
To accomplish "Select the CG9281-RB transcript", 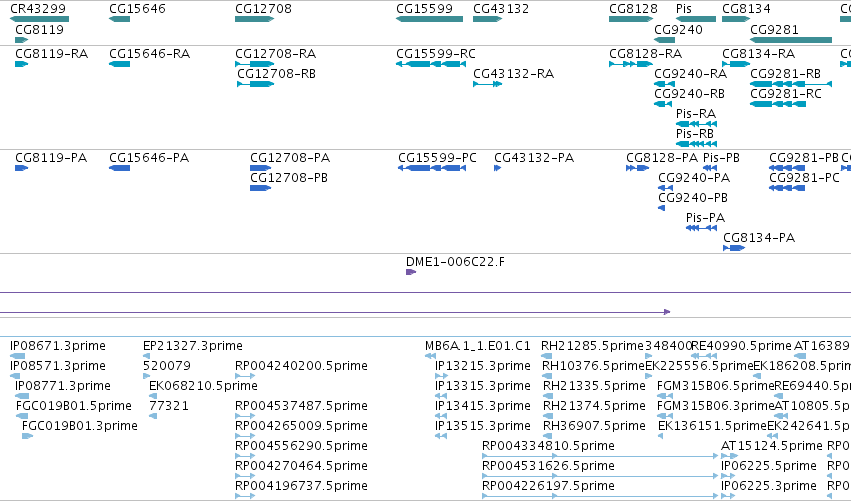I will [791, 84].
